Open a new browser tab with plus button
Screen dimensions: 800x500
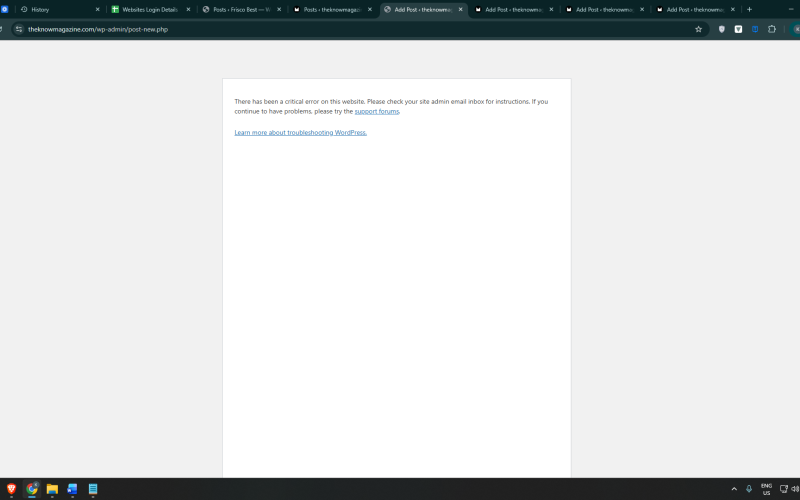pyautogui.click(x=749, y=9)
